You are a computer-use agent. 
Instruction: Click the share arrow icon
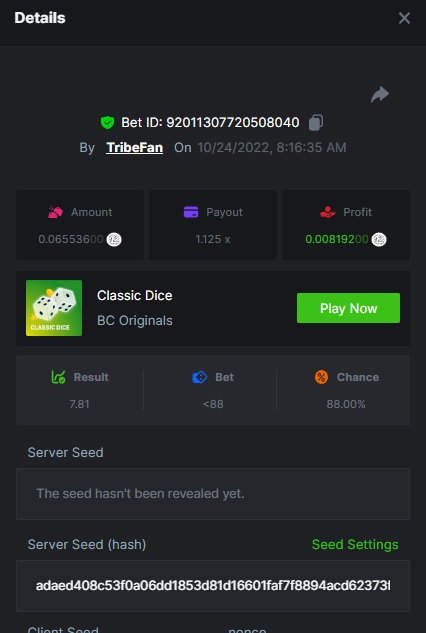click(x=380, y=95)
